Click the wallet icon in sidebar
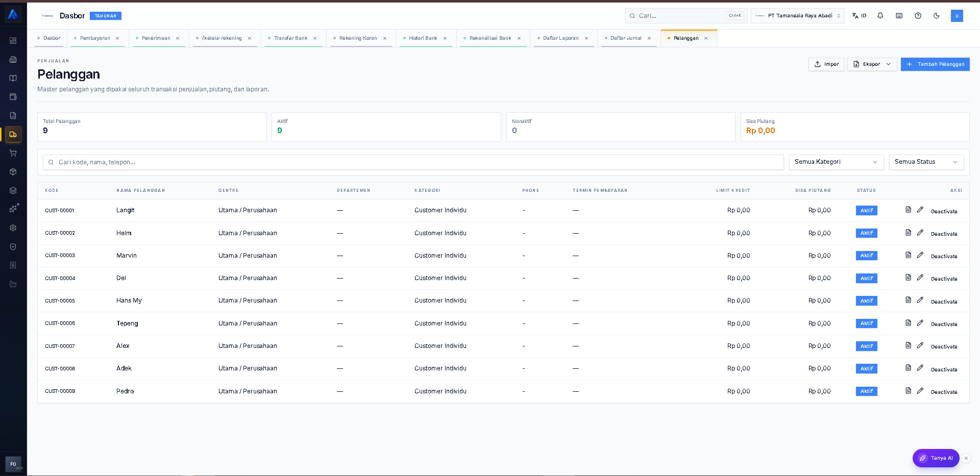The width and height of the screenshot is (980, 476). coord(13,97)
